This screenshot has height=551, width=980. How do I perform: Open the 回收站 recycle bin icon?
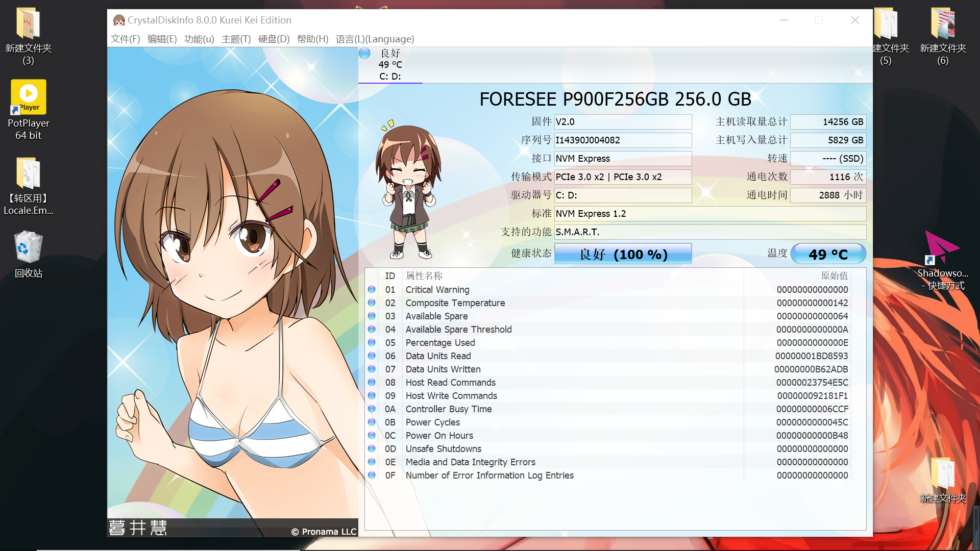(x=29, y=254)
